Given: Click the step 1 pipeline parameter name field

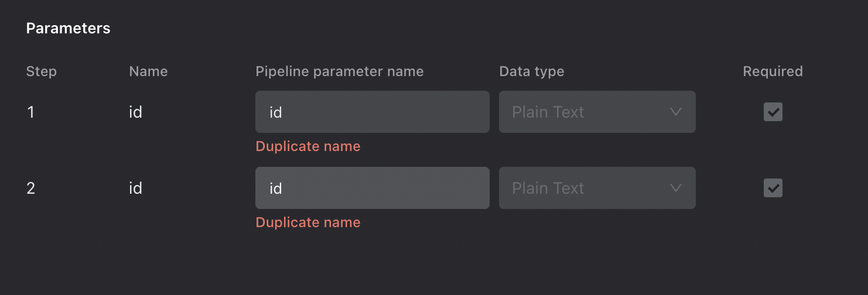Looking at the screenshot, I should (x=372, y=112).
